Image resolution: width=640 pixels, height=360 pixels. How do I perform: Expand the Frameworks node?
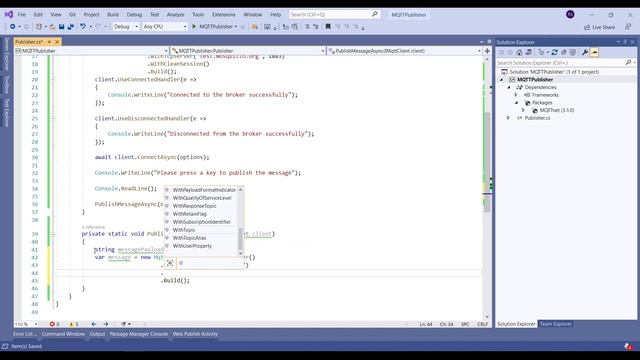[516, 95]
